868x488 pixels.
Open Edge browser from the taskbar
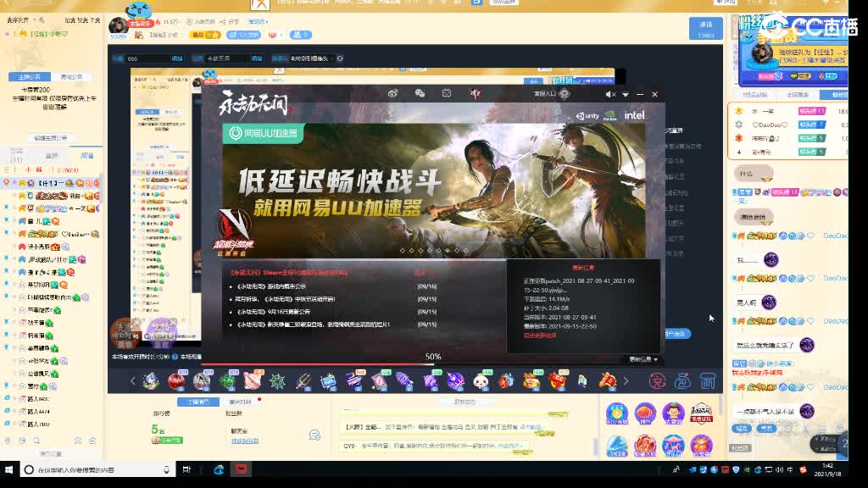[x=219, y=469]
